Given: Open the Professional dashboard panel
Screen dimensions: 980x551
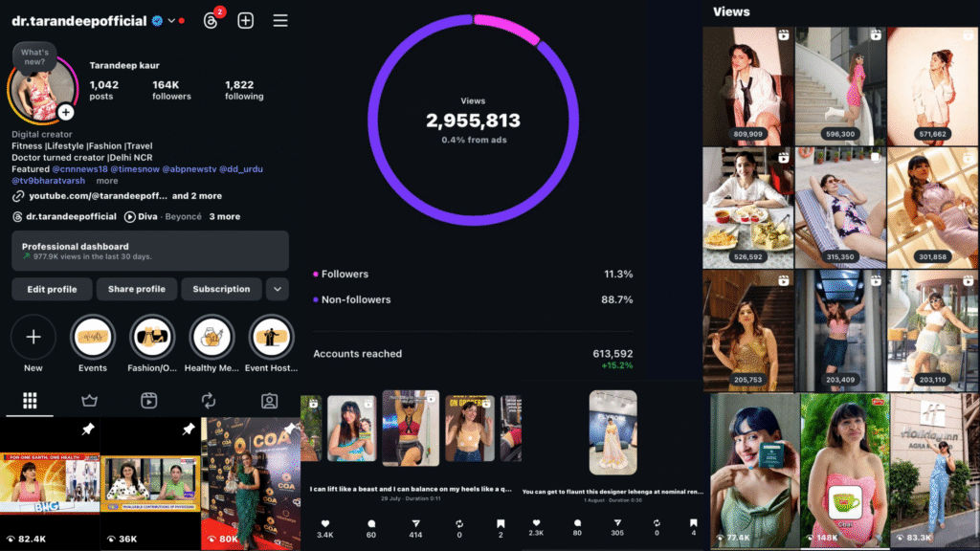Looking at the screenshot, I should [x=150, y=251].
